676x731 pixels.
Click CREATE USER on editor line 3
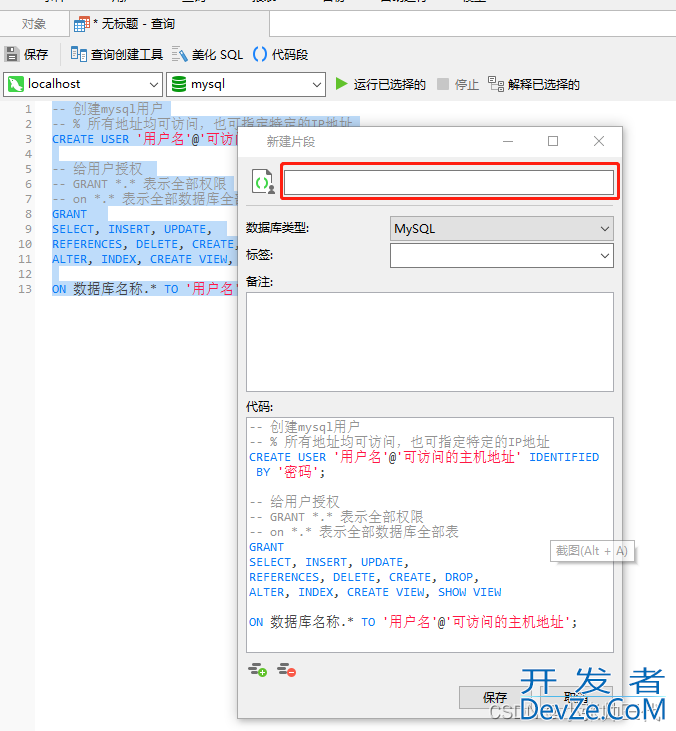(x=90, y=139)
